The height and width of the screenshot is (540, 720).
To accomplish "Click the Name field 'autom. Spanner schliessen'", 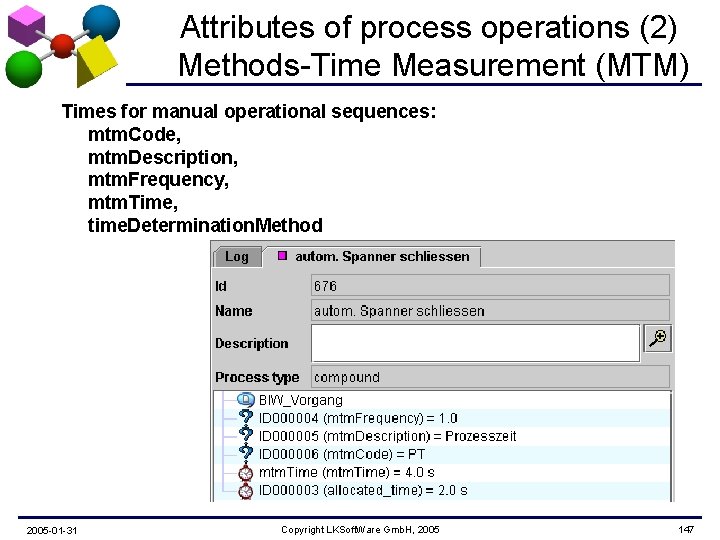I will (x=490, y=310).
